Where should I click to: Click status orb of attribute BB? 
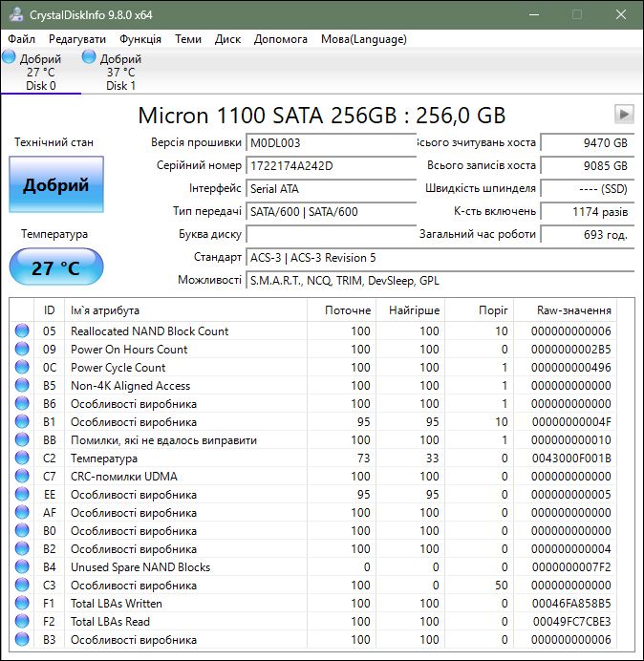tap(22, 439)
